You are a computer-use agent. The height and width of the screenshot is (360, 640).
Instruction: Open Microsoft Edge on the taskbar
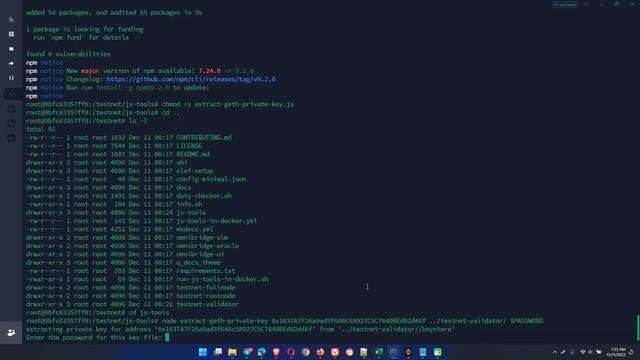tap(262, 352)
